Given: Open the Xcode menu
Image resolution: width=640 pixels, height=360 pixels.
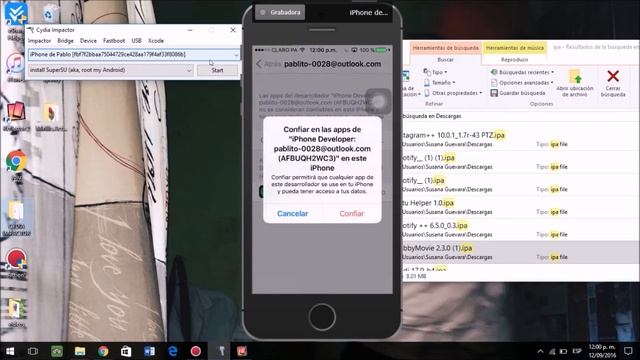Looking at the screenshot, I should point(156,41).
